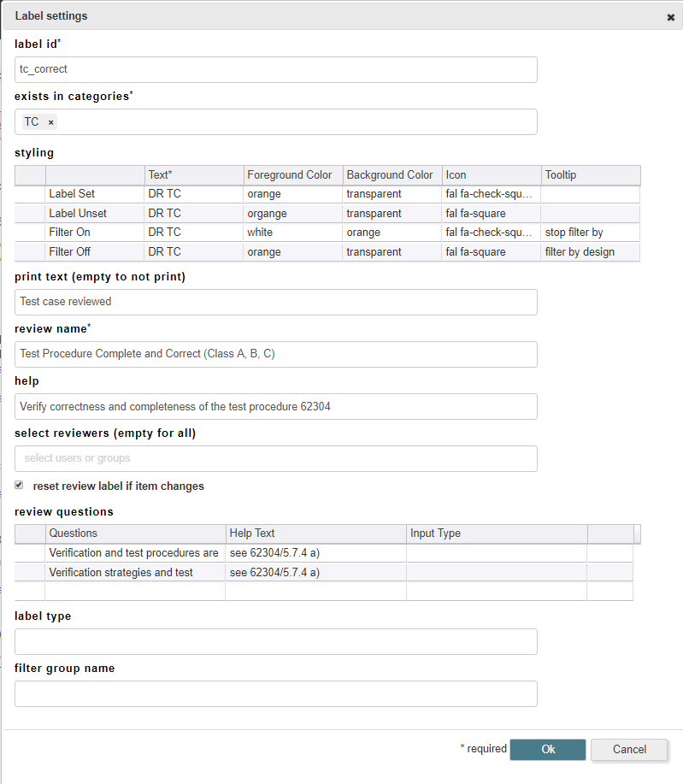Select the Filter On row name cell
This screenshot has height=784, width=683.
95,233
